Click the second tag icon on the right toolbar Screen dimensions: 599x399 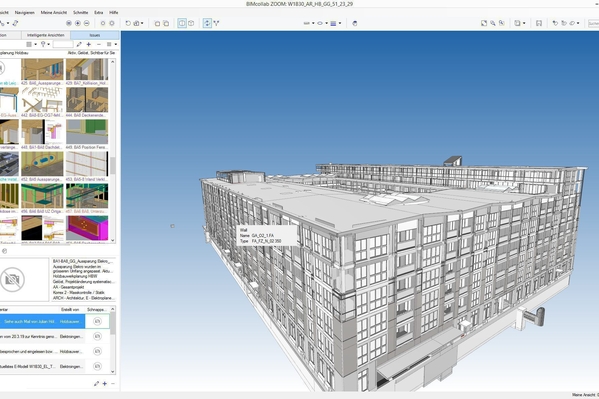[564, 23]
